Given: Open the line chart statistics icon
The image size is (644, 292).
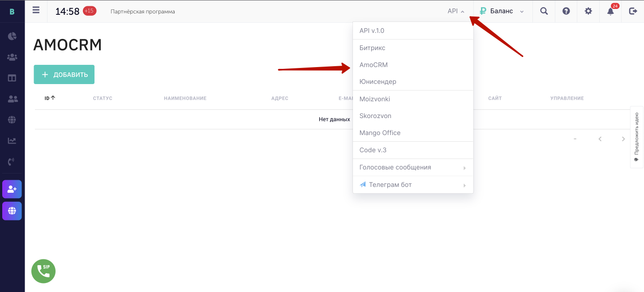Looking at the screenshot, I should 12,141.
